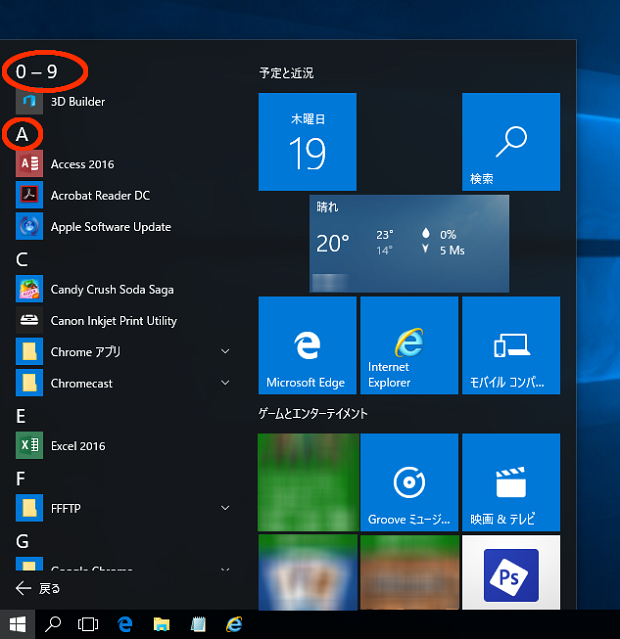Open Acrobat Reader DC icon

(29, 195)
